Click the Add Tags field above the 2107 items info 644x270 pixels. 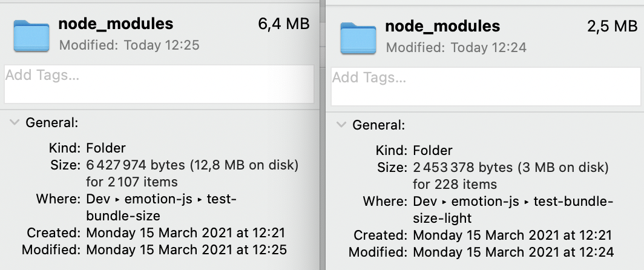click(x=159, y=84)
